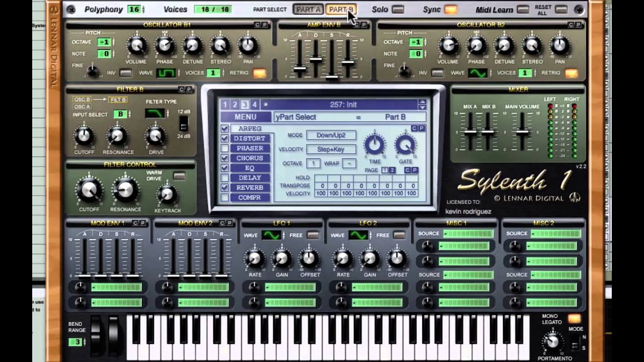Viewport: 644px width, 362px height.
Task: Change Oscillator B1 Octave value
Action: pos(104,42)
